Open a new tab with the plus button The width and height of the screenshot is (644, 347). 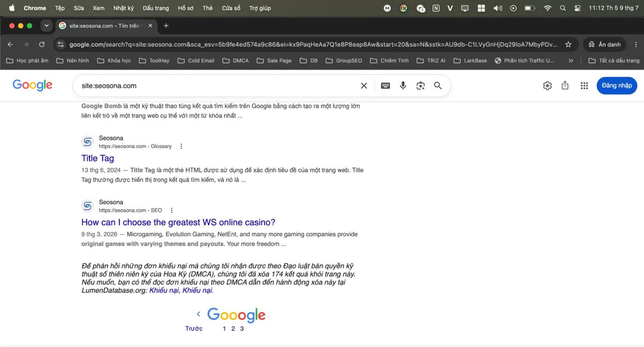(166, 26)
